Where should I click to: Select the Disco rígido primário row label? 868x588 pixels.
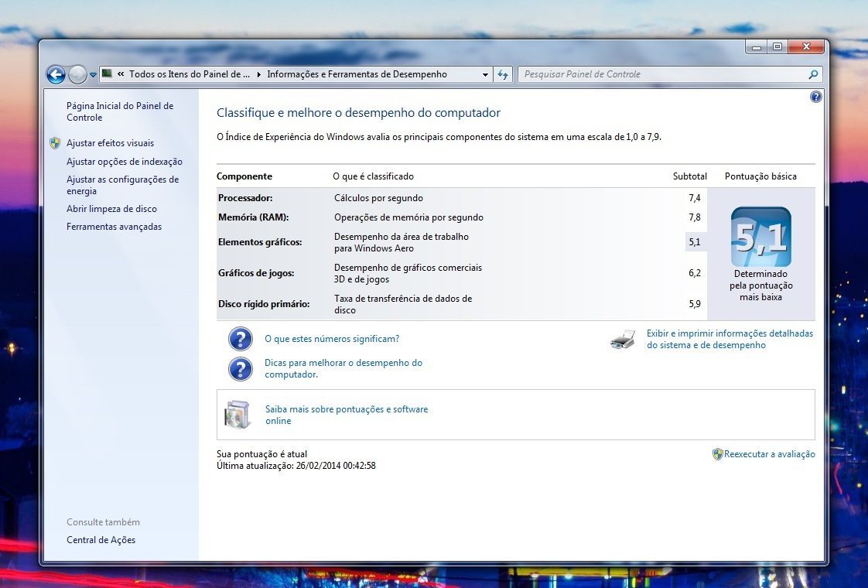click(x=264, y=304)
